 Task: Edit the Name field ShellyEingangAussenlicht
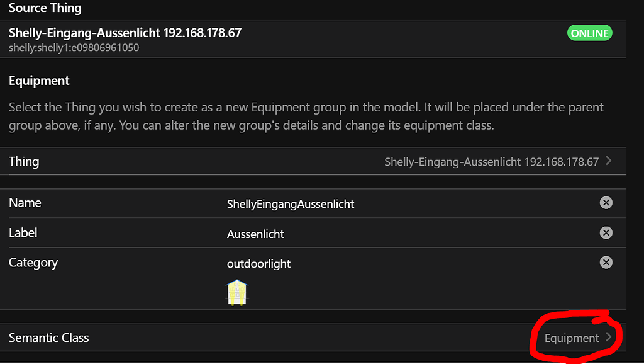pyautogui.click(x=291, y=204)
